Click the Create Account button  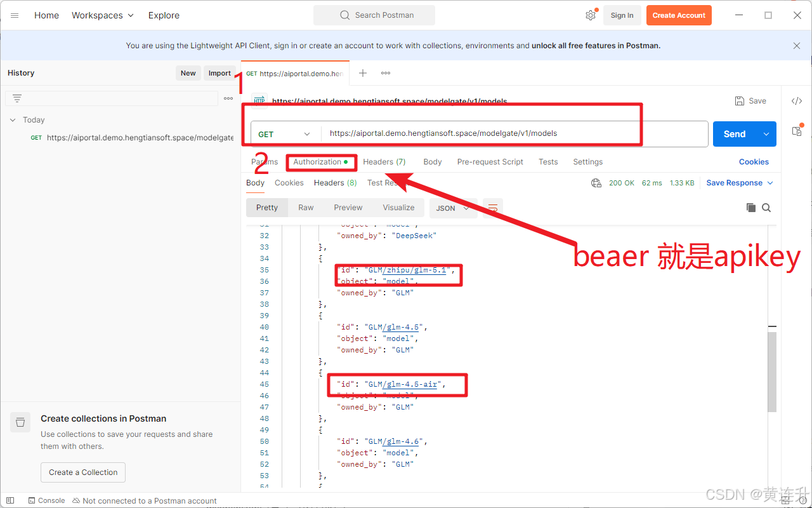[x=679, y=15]
